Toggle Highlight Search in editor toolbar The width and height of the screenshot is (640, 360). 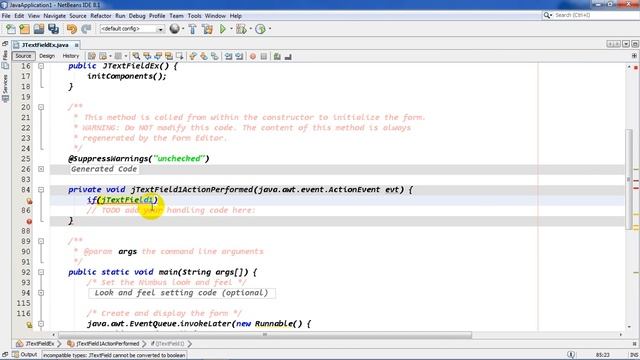pos(169,56)
